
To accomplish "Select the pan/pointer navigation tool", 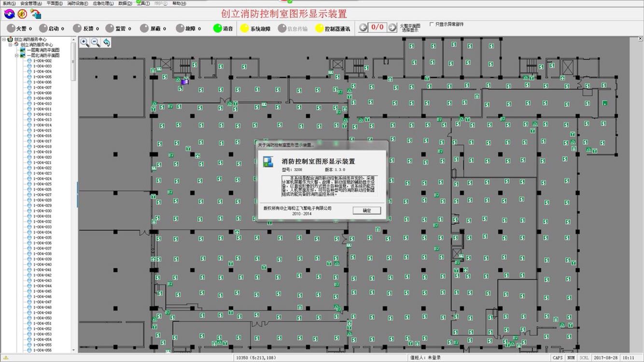I will click(106, 43).
